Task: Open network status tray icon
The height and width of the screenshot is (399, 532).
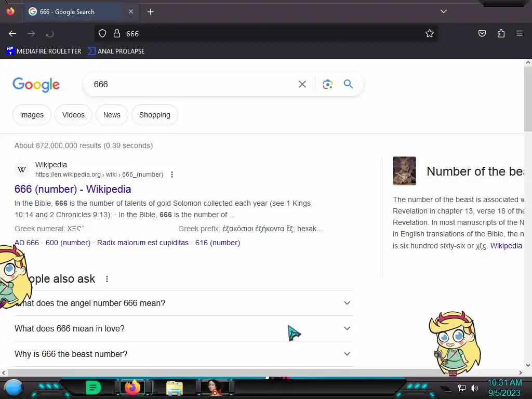Action: (x=461, y=388)
